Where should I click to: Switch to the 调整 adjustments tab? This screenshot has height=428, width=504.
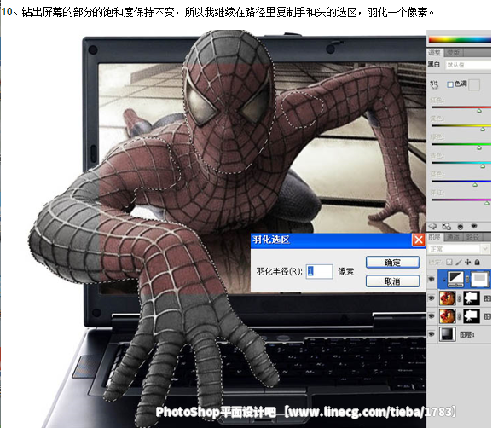click(x=435, y=52)
